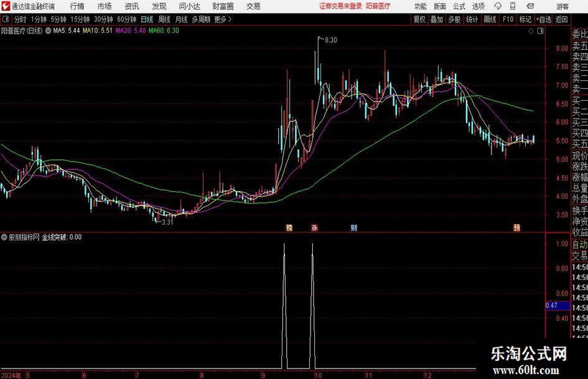Open the F10 company info button
Screen dimensions: 588x379
tap(508, 19)
